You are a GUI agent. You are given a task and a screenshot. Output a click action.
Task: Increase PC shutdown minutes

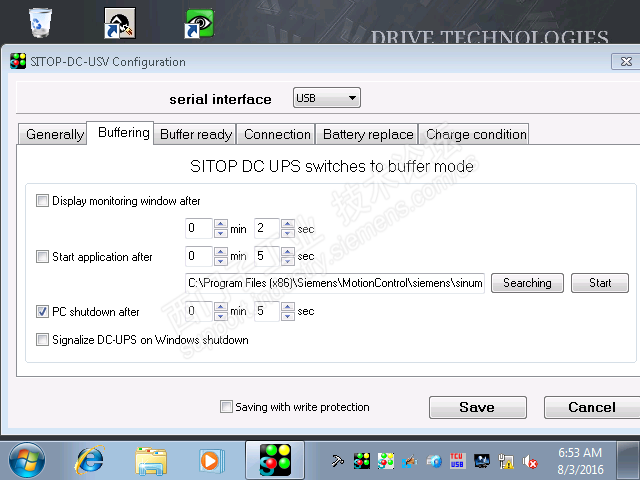tap(220, 307)
